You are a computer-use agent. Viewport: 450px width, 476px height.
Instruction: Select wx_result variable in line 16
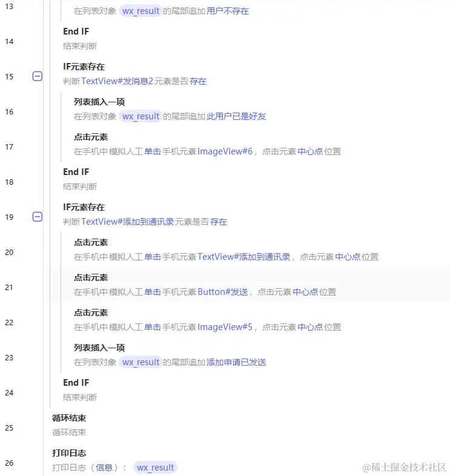point(141,116)
